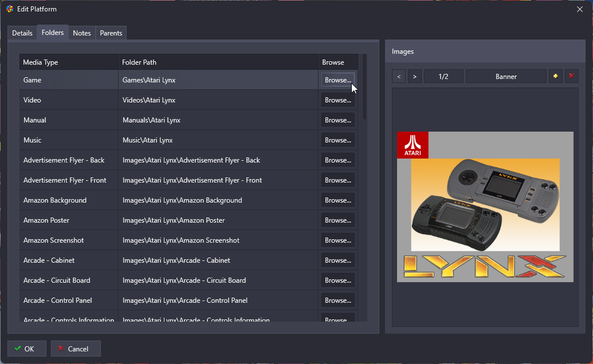Browse for Amazon Background folder
This screenshot has width=593, height=364.
click(x=337, y=200)
